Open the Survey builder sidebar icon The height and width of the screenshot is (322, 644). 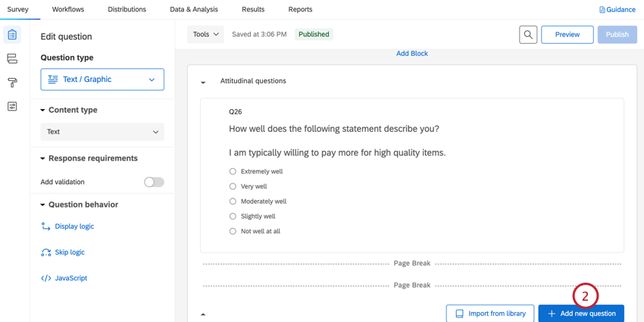coord(12,35)
